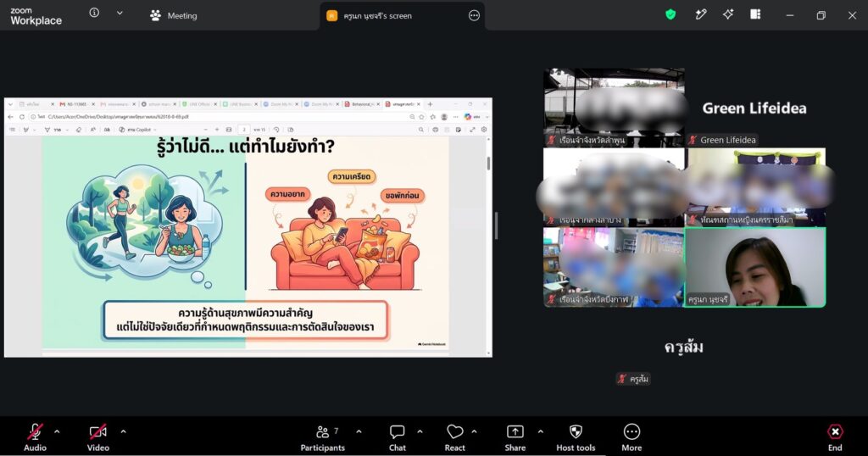Select the เรือนจำกลางลำปาง video tile

(x=614, y=187)
